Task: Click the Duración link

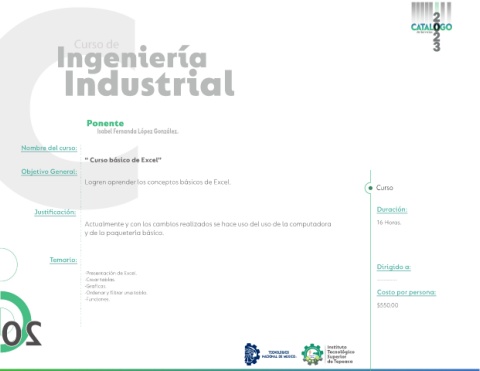Action: pos(392,210)
